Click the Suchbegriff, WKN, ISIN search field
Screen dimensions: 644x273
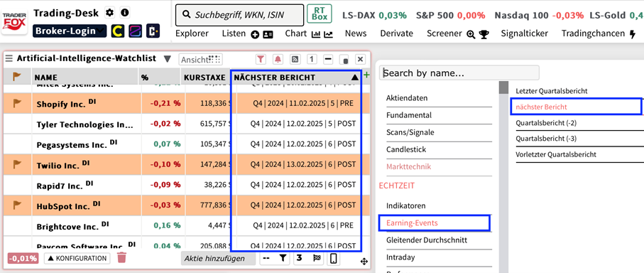point(240,15)
